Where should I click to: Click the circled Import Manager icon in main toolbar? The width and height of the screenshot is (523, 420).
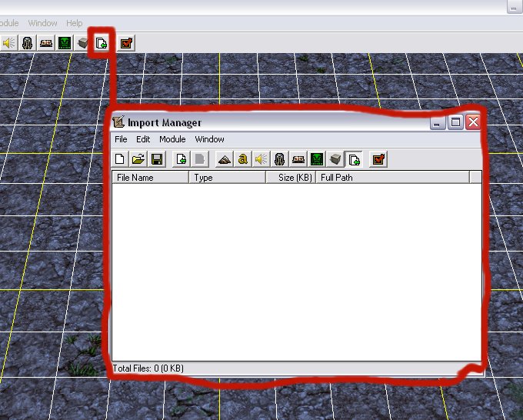pos(102,43)
